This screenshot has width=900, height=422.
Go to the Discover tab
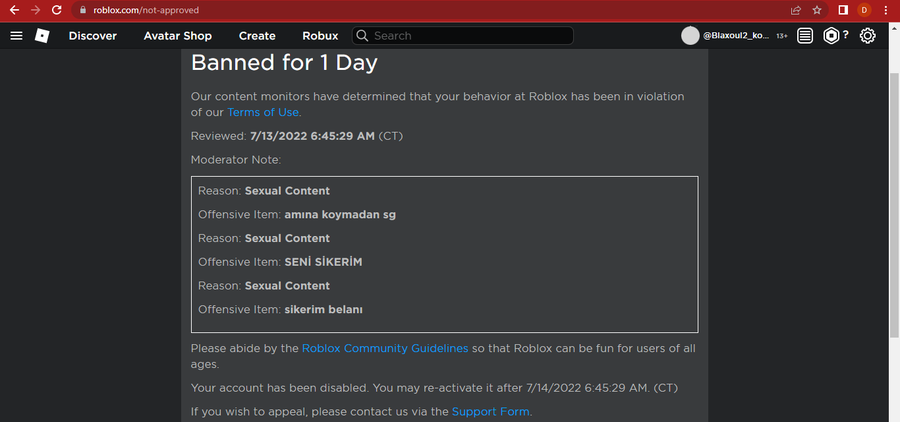[92, 36]
